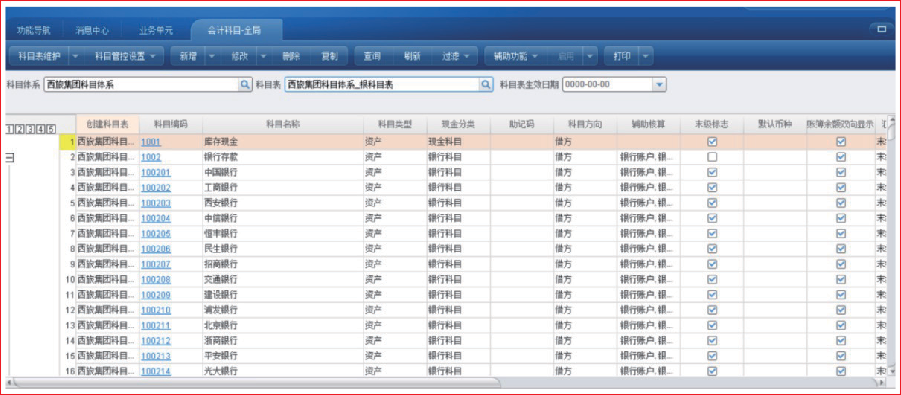Click 新增 button

[188, 56]
